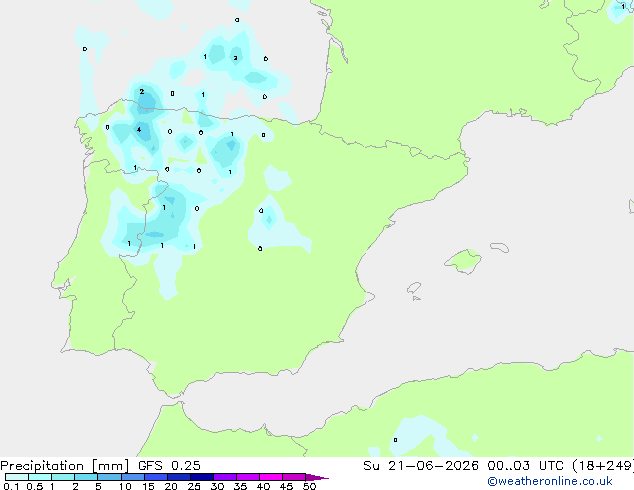The height and width of the screenshot is (490, 634).
Task: Click the 1–2 mm legend swatch
Action: [63, 477]
